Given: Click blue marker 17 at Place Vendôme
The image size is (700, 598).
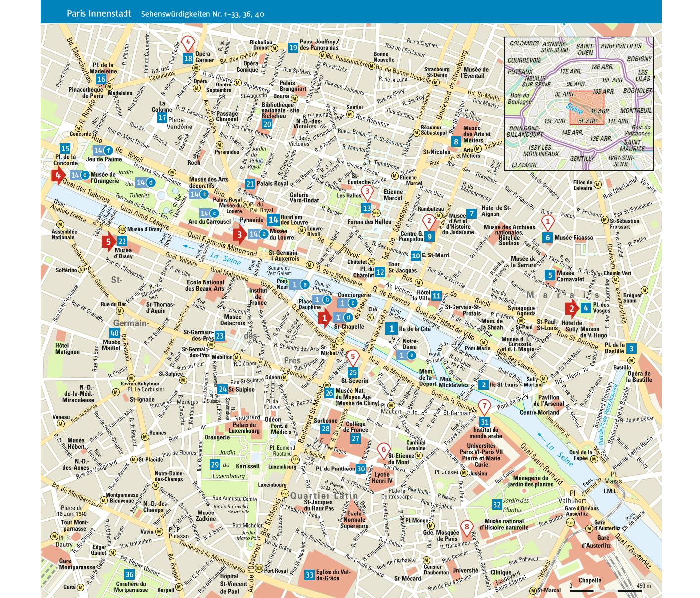Looking at the screenshot, I should point(162,118).
